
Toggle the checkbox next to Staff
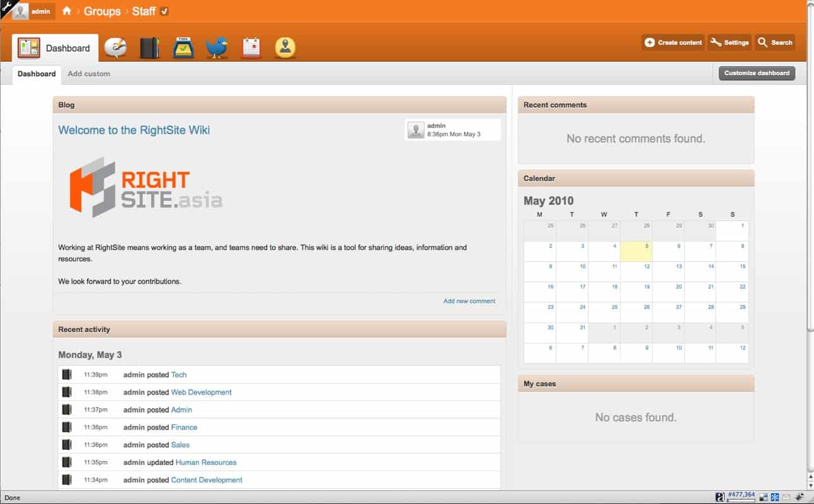click(164, 11)
